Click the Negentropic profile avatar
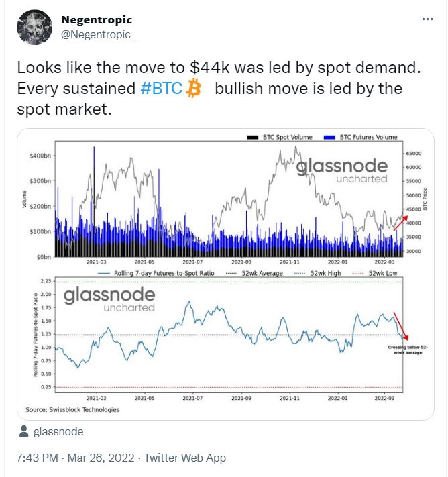Viewport: 448px width, 477px height. (34, 27)
